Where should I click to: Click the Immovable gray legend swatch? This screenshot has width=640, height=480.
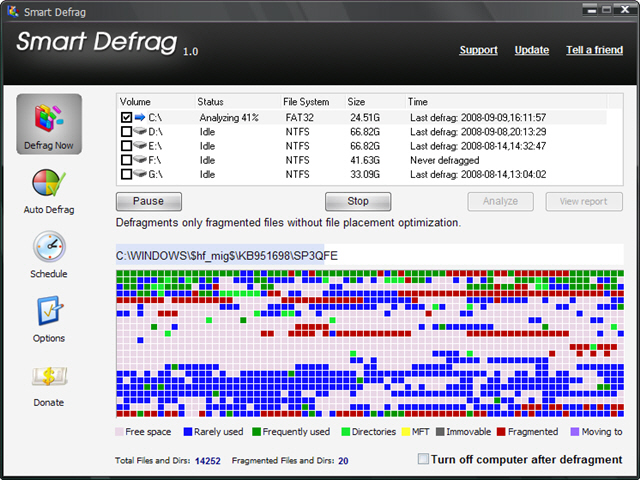tap(440, 431)
